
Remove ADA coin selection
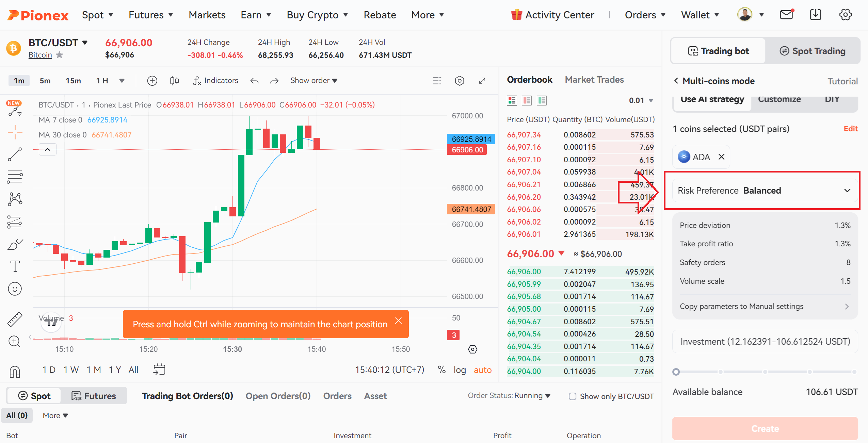[721, 157]
